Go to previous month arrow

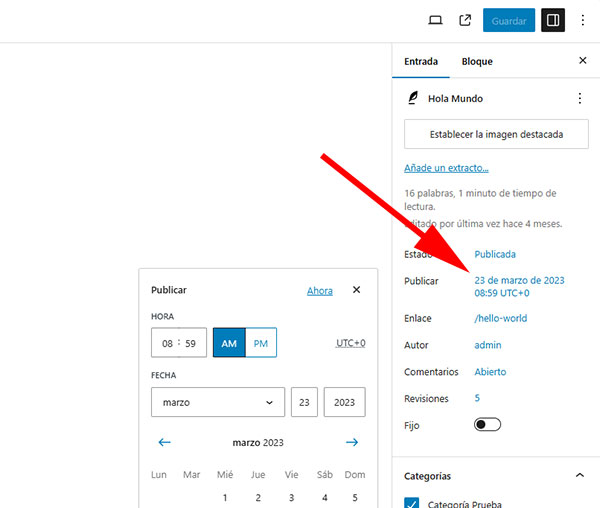[165, 442]
